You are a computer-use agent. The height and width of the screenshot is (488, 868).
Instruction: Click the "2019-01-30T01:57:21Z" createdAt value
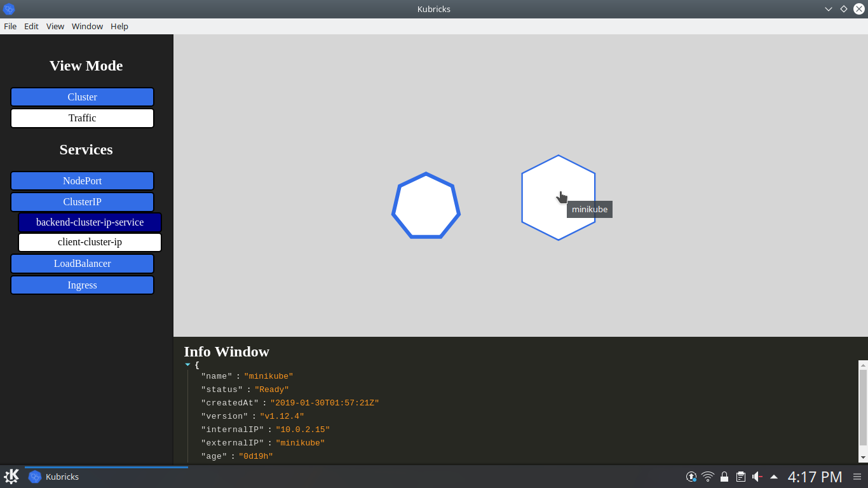point(325,403)
